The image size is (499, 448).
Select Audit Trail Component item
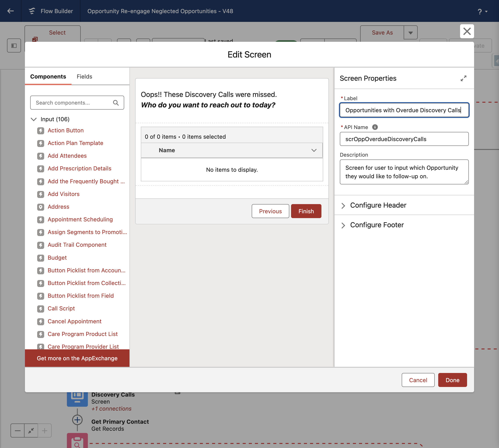77,245
